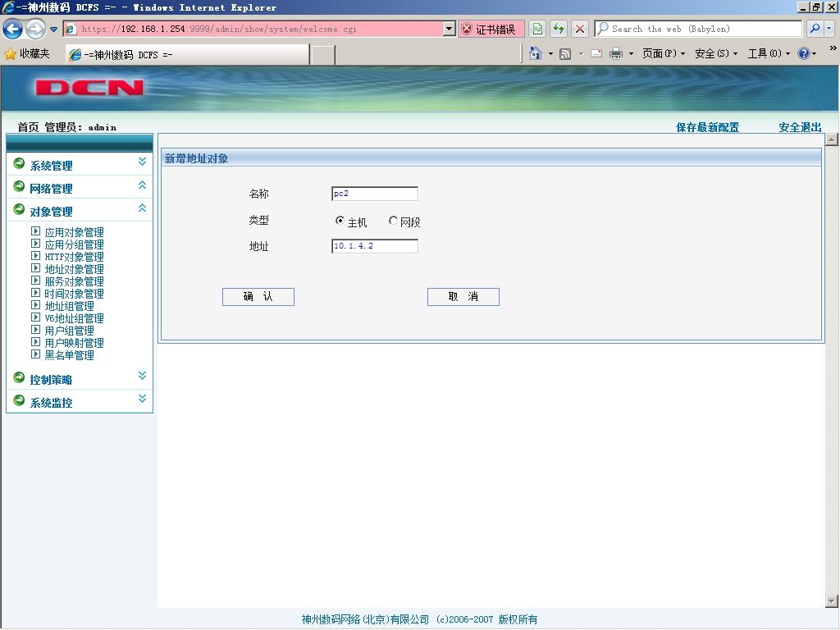Image resolution: width=840 pixels, height=630 pixels.
Task: Click the blue help question icon
Action: [804, 53]
